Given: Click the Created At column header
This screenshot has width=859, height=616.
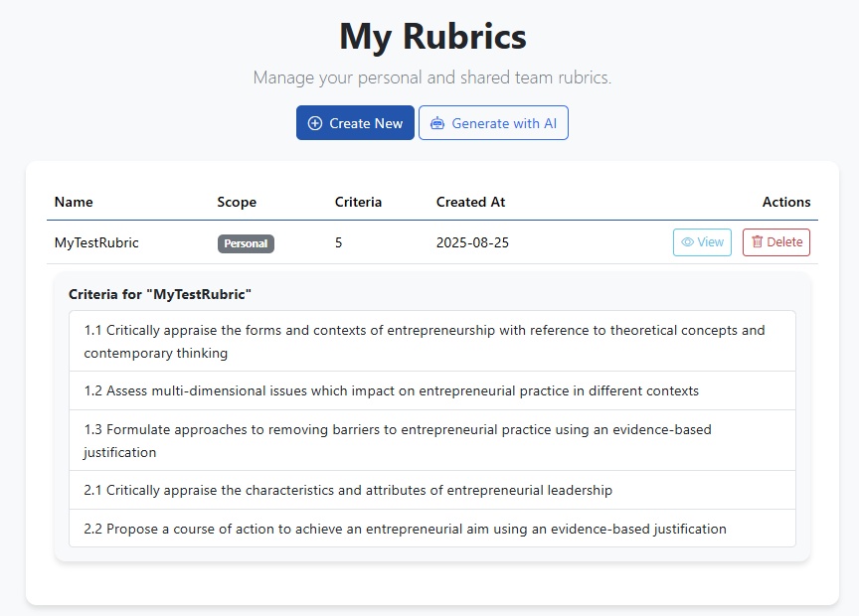Looking at the screenshot, I should tap(470, 202).
